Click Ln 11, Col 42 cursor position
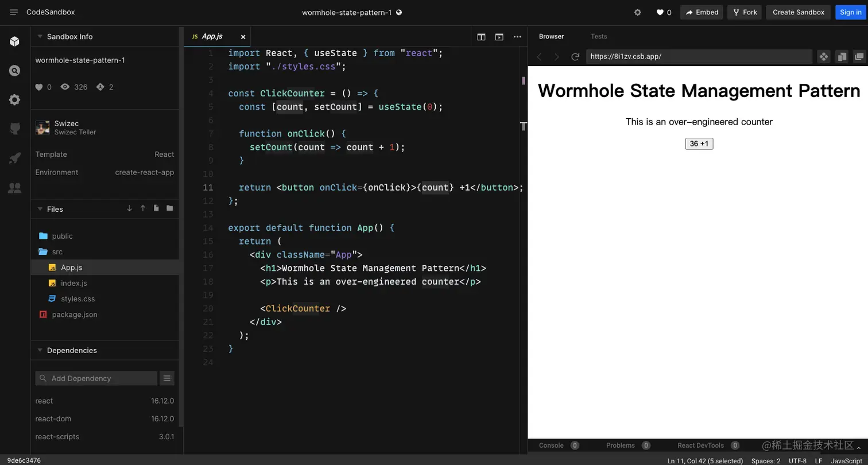This screenshot has height=465, width=868. (x=705, y=461)
